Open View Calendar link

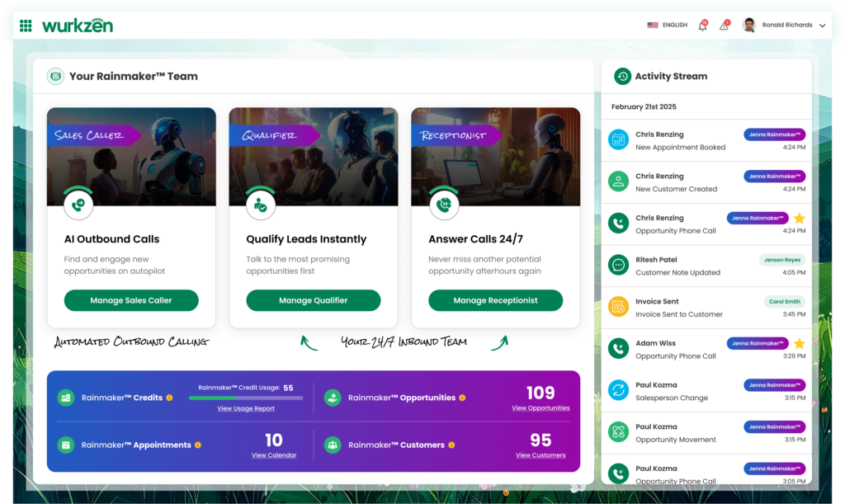[x=274, y=455]
